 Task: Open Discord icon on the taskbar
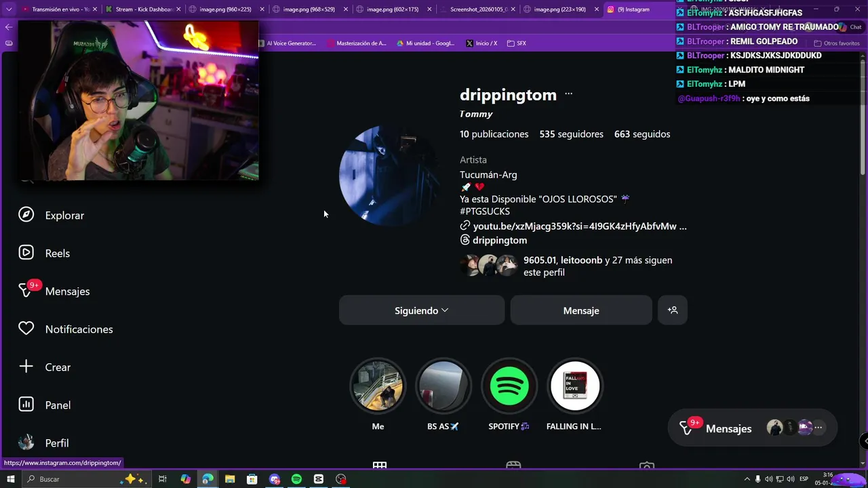click(x=274, y=479)
